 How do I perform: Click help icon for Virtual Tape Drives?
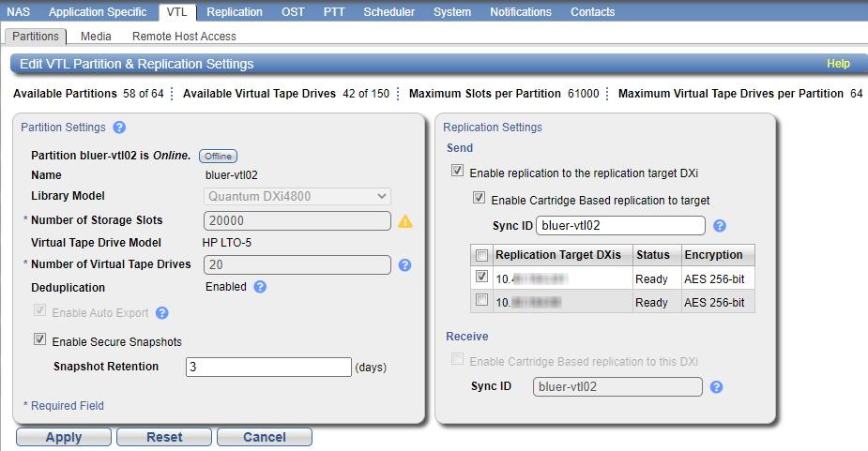(405, 265)
